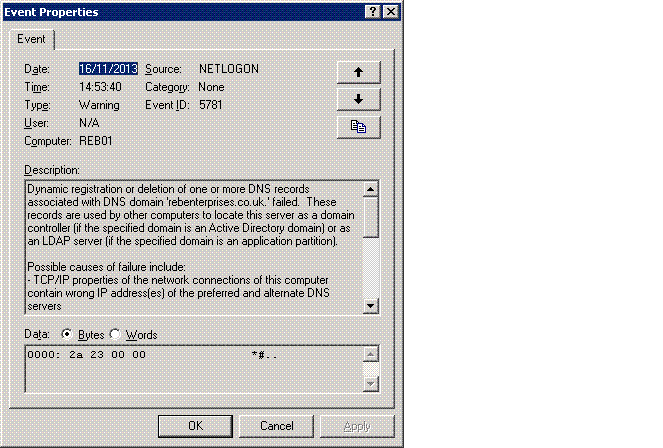This screenshot has width=663, height=448.
Task: Click the help question mark button
Action: tap(372, 11)
